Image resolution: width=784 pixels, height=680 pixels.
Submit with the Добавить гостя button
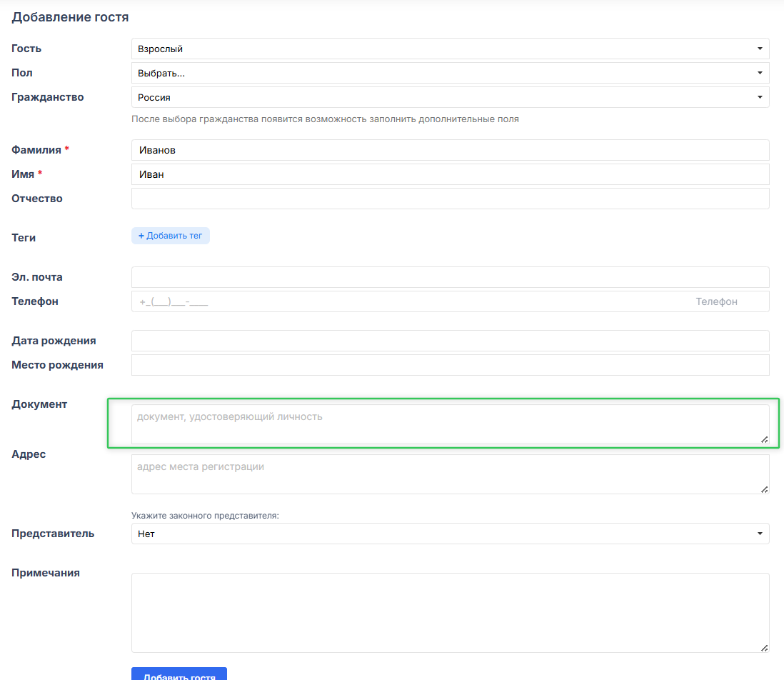click(x=179, y=675)
